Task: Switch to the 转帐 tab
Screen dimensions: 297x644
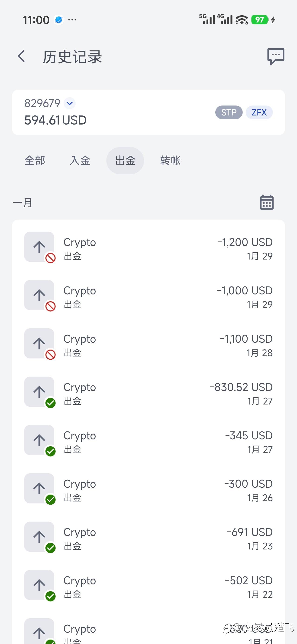Action: [170, 161]
